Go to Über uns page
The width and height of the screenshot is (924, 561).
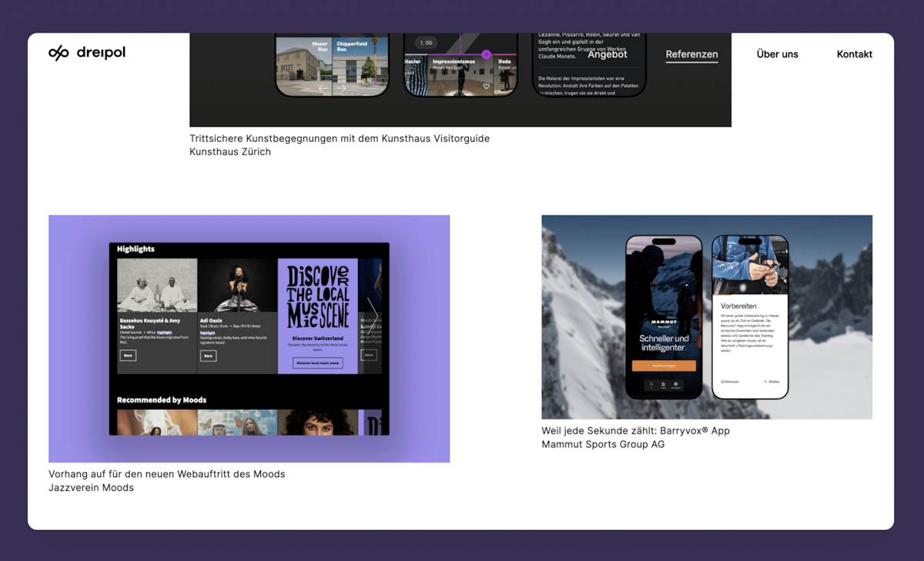(x=777, y=54)
